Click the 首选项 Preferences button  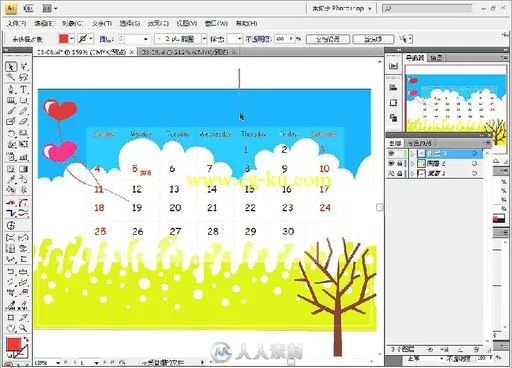pyautogui.click(x=373, y=39)
